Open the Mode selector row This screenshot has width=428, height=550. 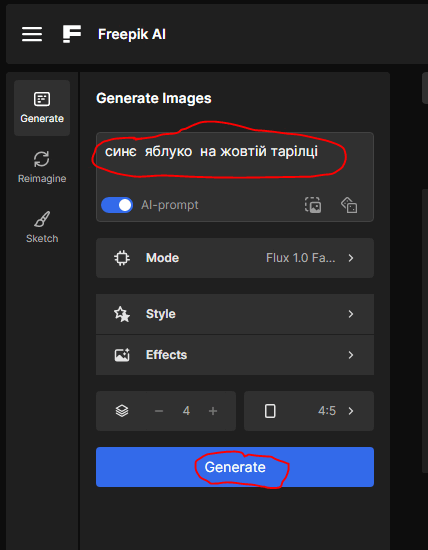point(235,258)
